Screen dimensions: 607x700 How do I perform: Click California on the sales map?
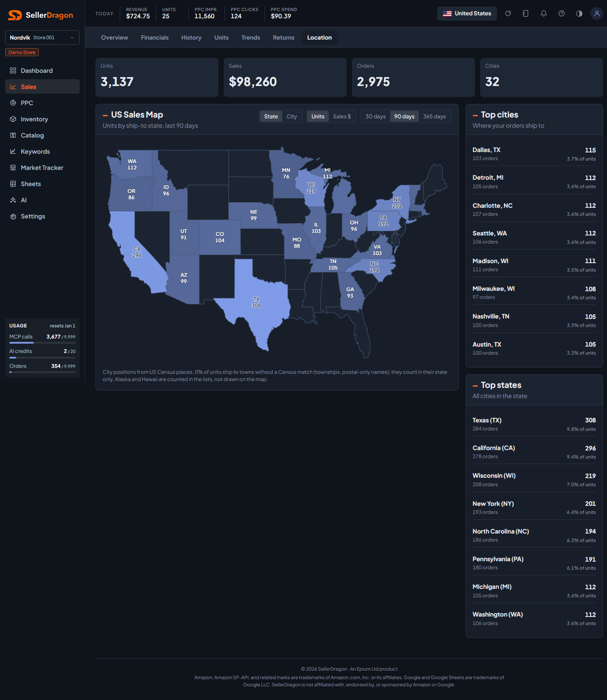pos(137,252)
